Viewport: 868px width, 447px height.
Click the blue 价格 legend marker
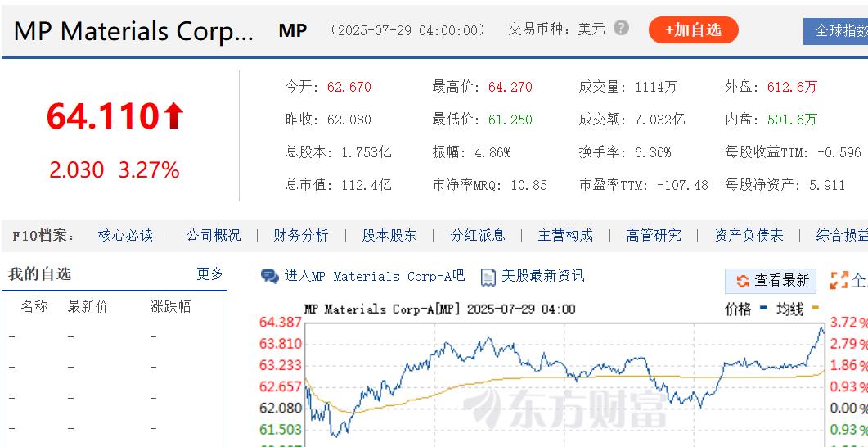point(764,309)
